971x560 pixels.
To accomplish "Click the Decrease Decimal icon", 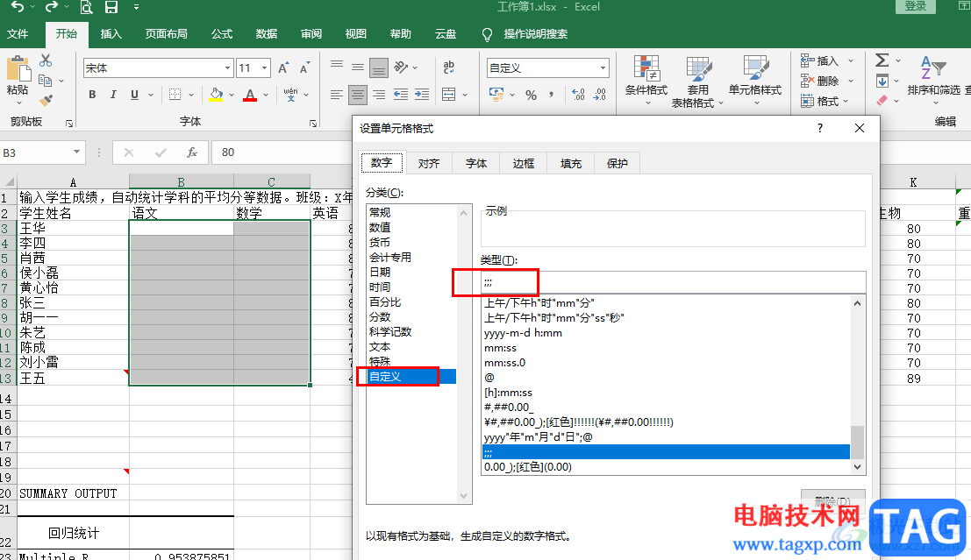I will click(600, 95).
